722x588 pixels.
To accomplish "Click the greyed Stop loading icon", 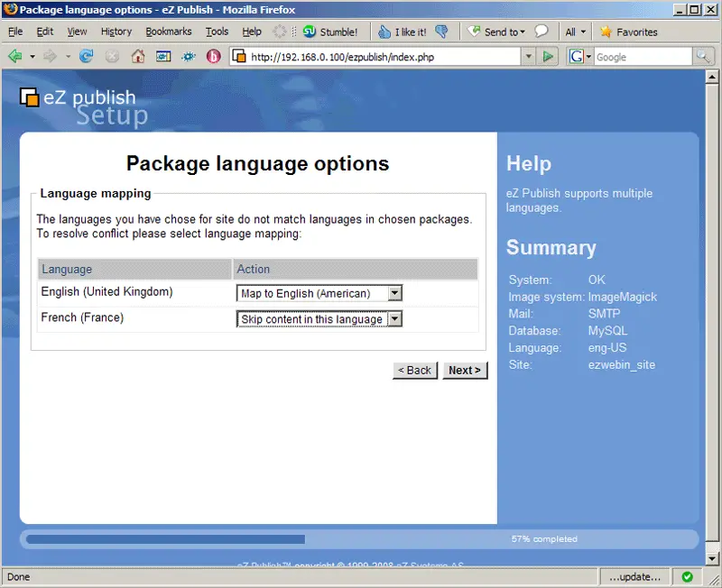I will point(112,57).
